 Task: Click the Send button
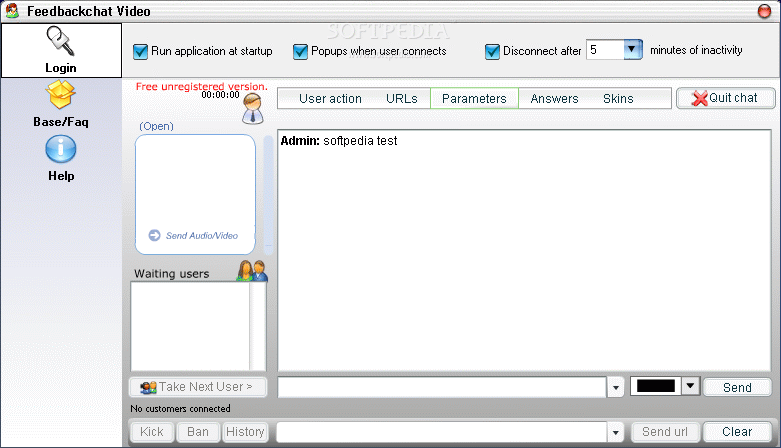[x=737, y=387]
